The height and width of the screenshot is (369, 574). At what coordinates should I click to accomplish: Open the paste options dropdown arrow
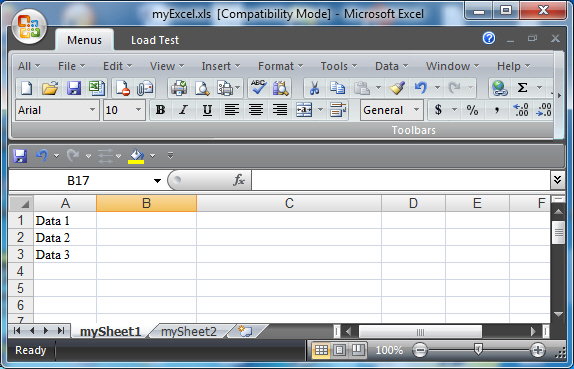click(x=379, y=88)
